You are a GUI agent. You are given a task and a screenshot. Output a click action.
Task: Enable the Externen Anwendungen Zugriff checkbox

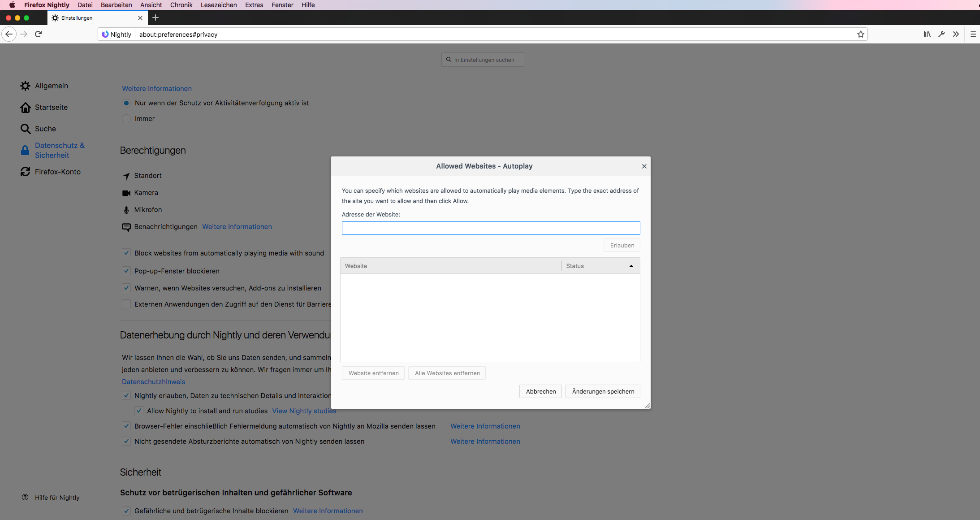pyautogui.click(x=126, y=304)
